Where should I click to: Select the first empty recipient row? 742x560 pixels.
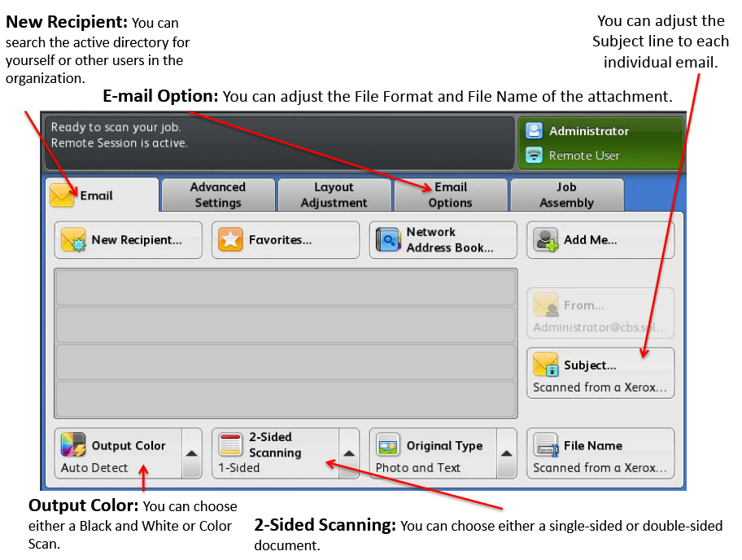[x=286, y=287]
